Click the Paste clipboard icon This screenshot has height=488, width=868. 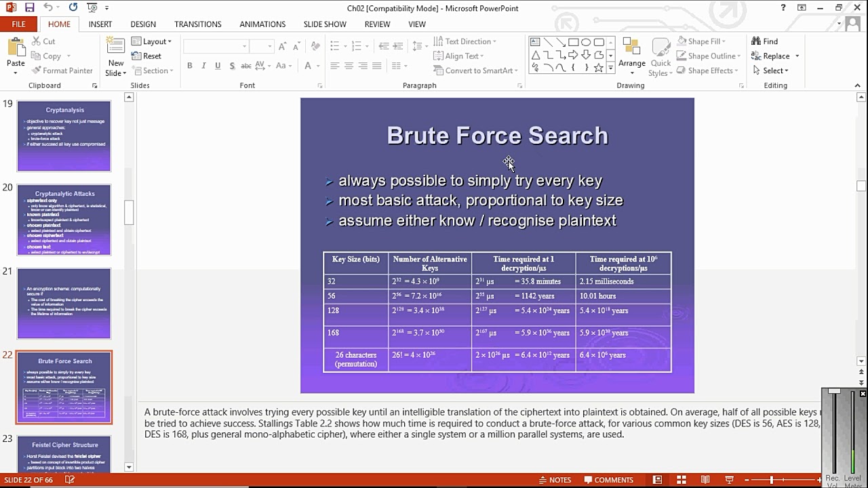tap(16, 47)
